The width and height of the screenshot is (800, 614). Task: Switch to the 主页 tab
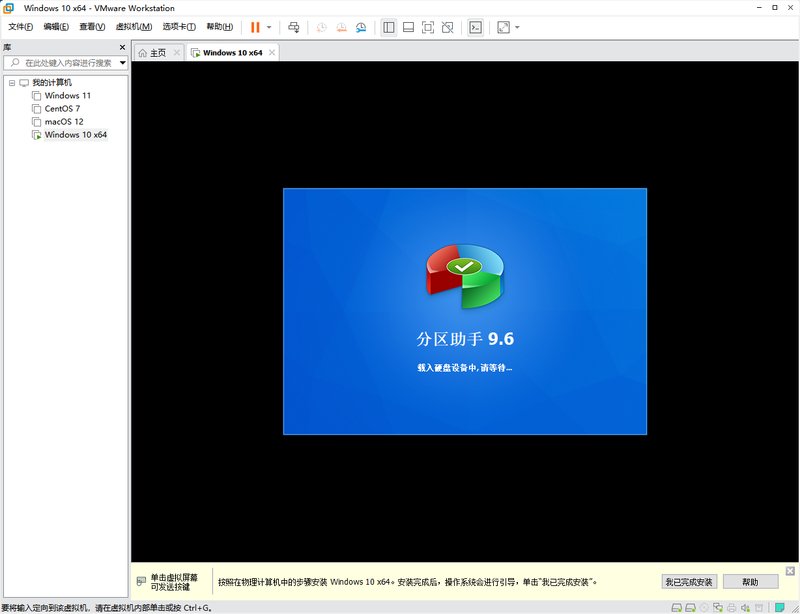[158, 53]
